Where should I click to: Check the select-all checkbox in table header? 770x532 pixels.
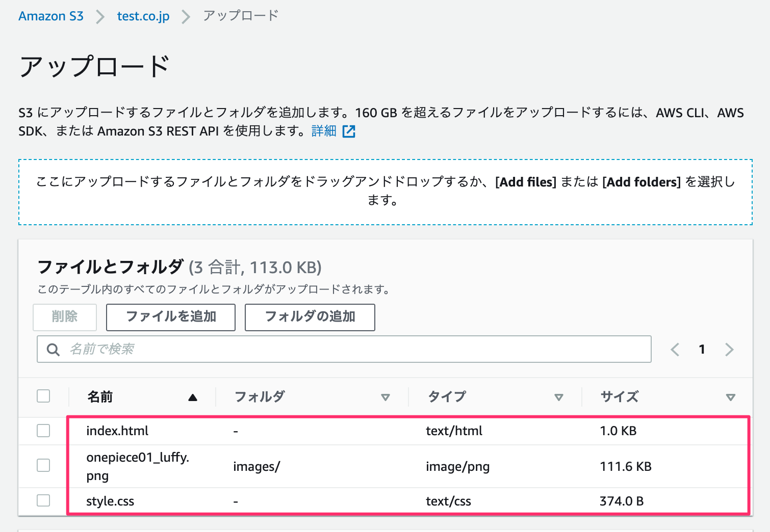[43, 395]
